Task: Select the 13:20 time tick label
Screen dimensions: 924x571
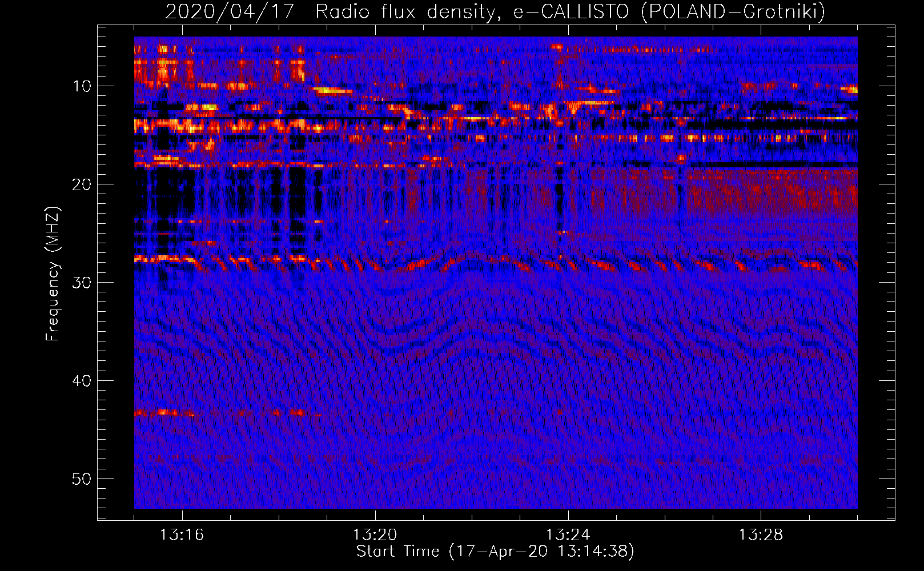Action: (x=375, y=535)
